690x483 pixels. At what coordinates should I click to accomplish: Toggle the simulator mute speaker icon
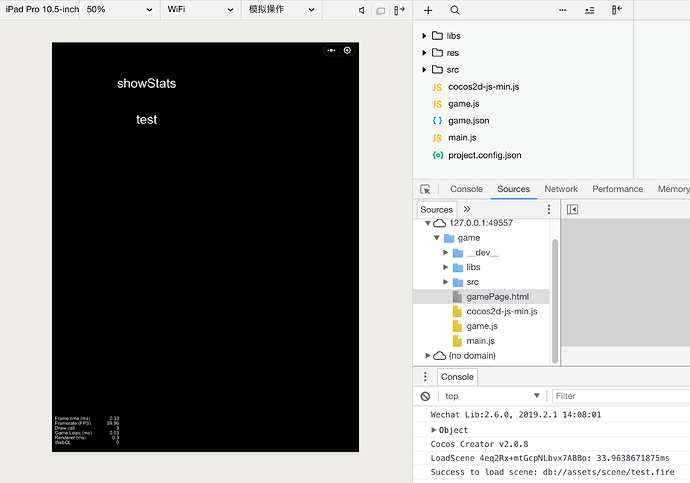tap(361, 10)
